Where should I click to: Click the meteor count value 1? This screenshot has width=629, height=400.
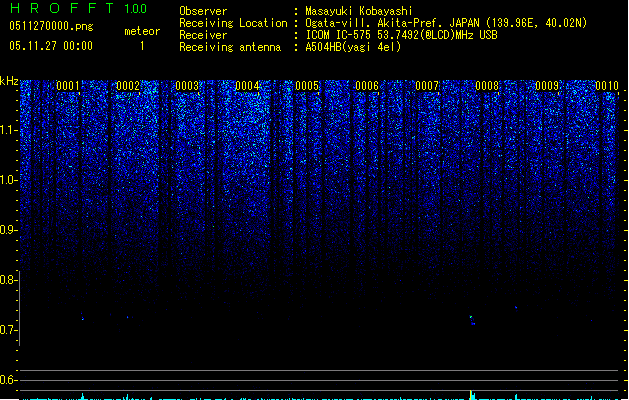142,46
